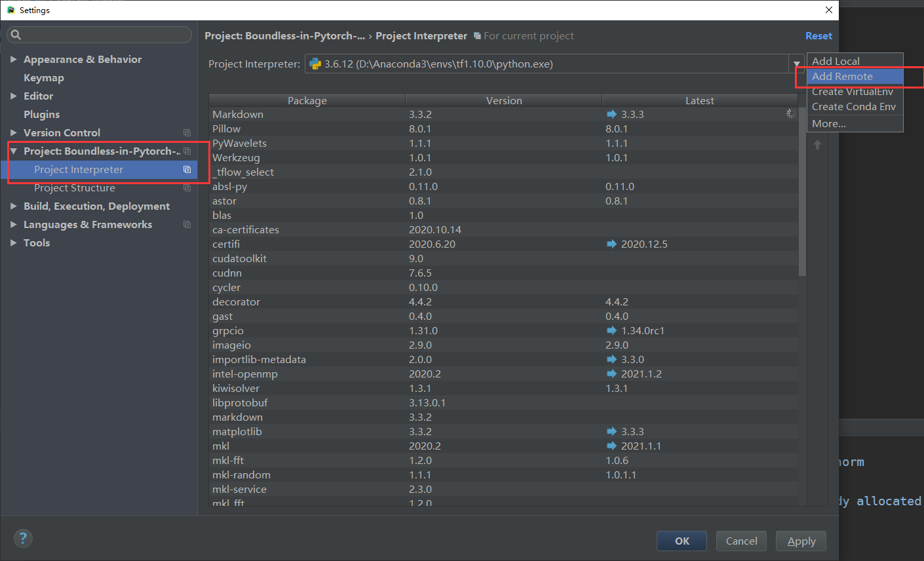Click the Reset link
The image size is (924, 561).
[x=818, y=35]
